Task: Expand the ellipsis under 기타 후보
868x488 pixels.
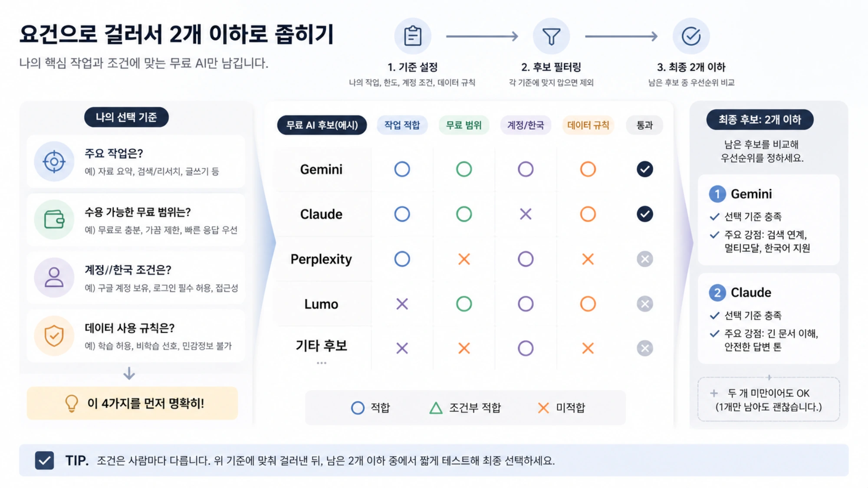Action: click(x=321, y=363)
